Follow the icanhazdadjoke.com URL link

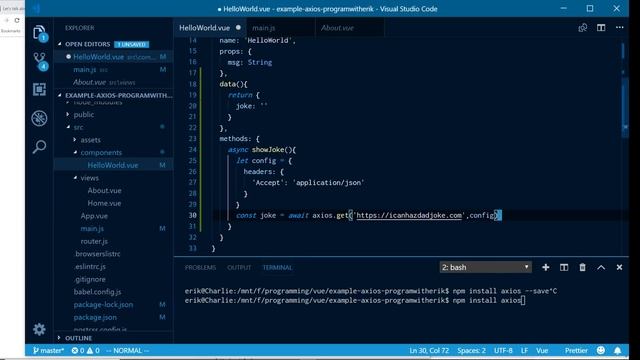point(409,216)
